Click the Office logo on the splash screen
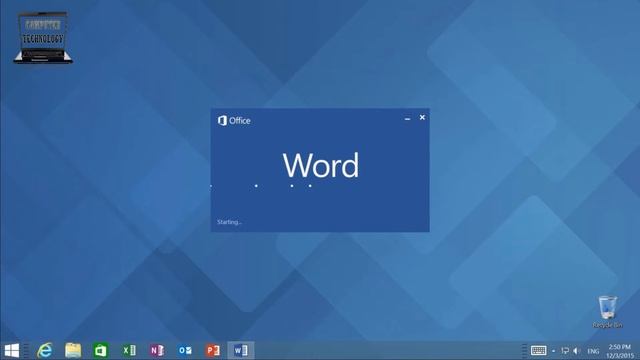This screenshot has height=360, width=640. [234, 120]
